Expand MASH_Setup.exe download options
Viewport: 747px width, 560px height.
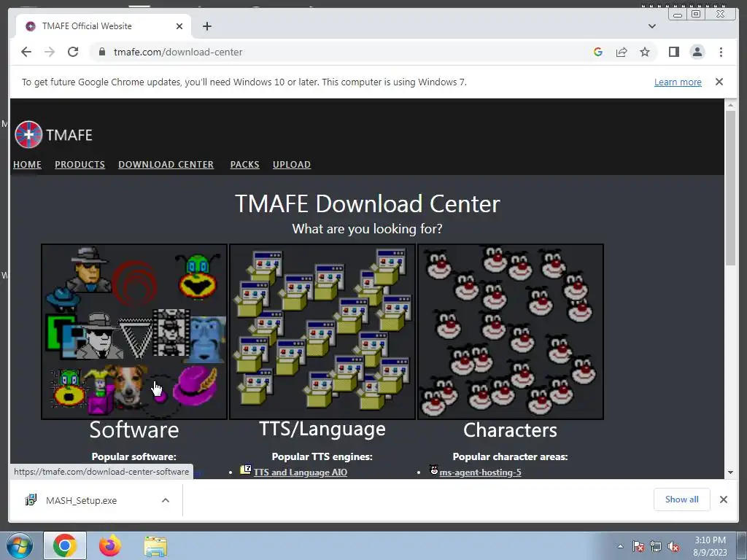click(x=166, y=500)
